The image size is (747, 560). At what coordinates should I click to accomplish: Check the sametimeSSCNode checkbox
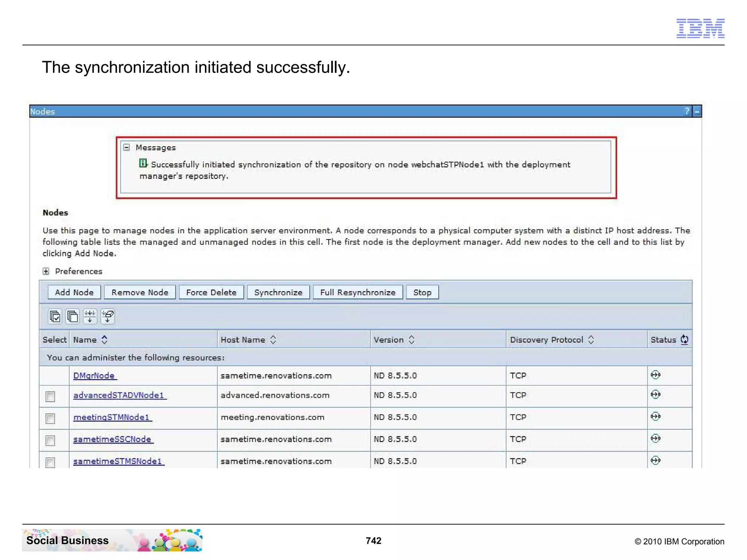50,440
